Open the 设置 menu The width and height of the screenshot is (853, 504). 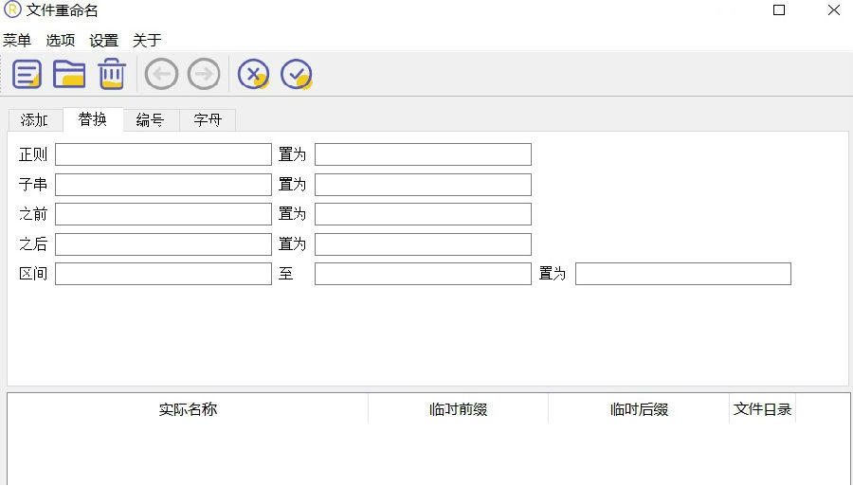tap(104, 41)
